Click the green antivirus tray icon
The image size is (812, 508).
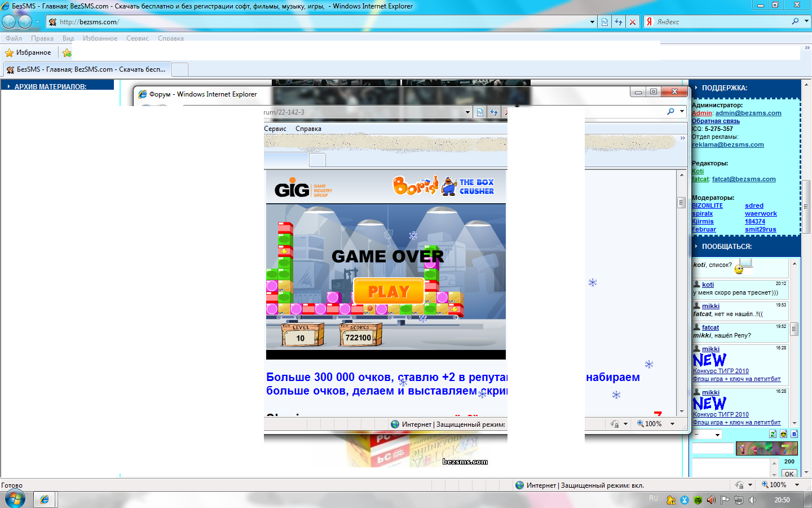[698, 500]
